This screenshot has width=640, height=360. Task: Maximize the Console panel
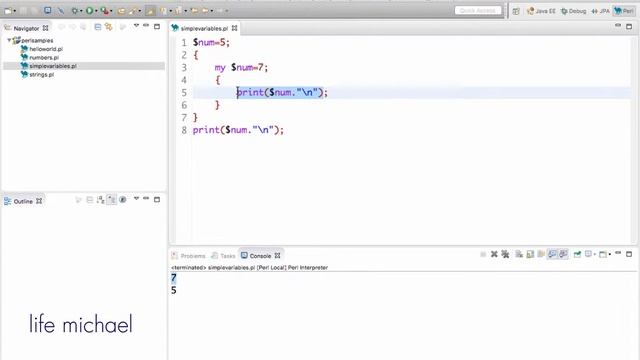pyautogui.click(x=629, y=254)
